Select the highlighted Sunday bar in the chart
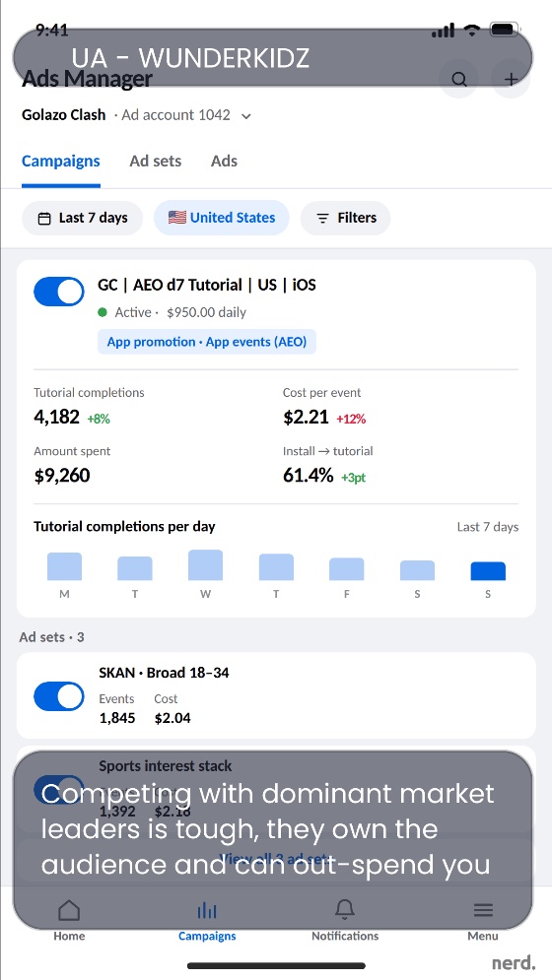The height and width of the screenshot is (980, 552). (x=488, y=571)
